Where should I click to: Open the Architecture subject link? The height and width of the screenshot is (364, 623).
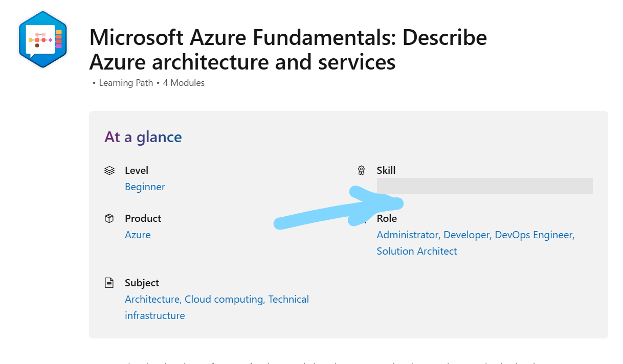pos(152,299)
